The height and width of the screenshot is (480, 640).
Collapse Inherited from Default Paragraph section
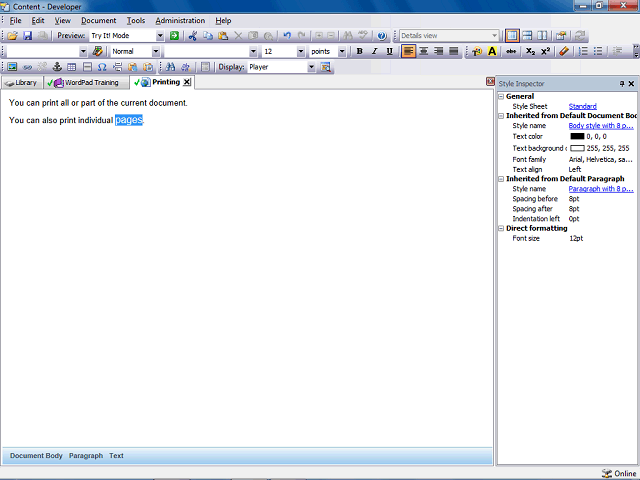click(x=501, y=179)
